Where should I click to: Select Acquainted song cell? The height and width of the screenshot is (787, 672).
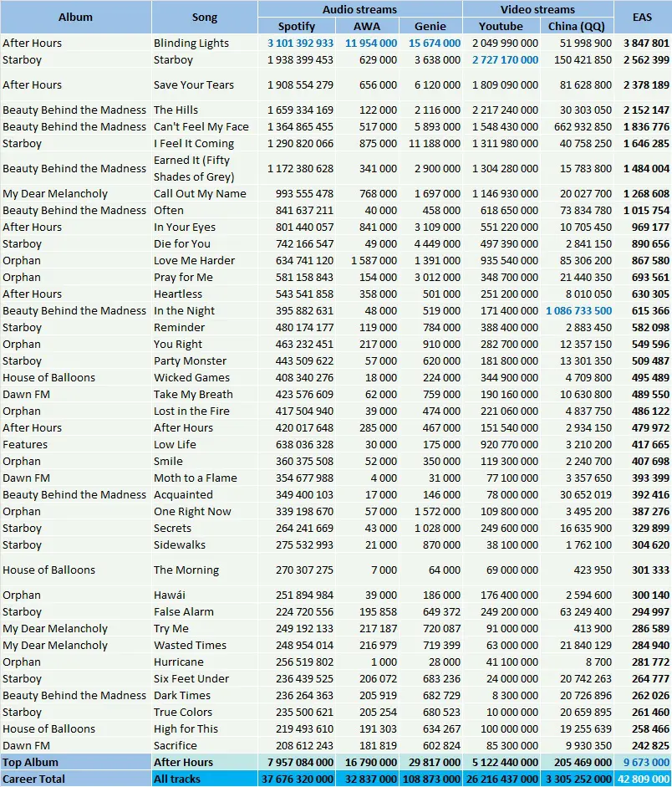[205, 495]
